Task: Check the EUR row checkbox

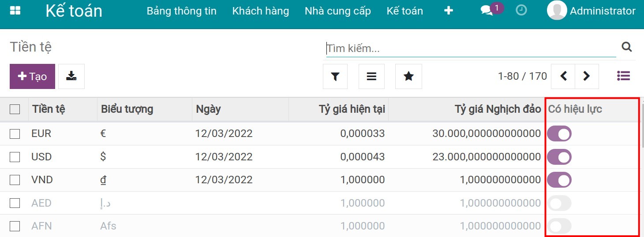Action: tap(15, 133)
